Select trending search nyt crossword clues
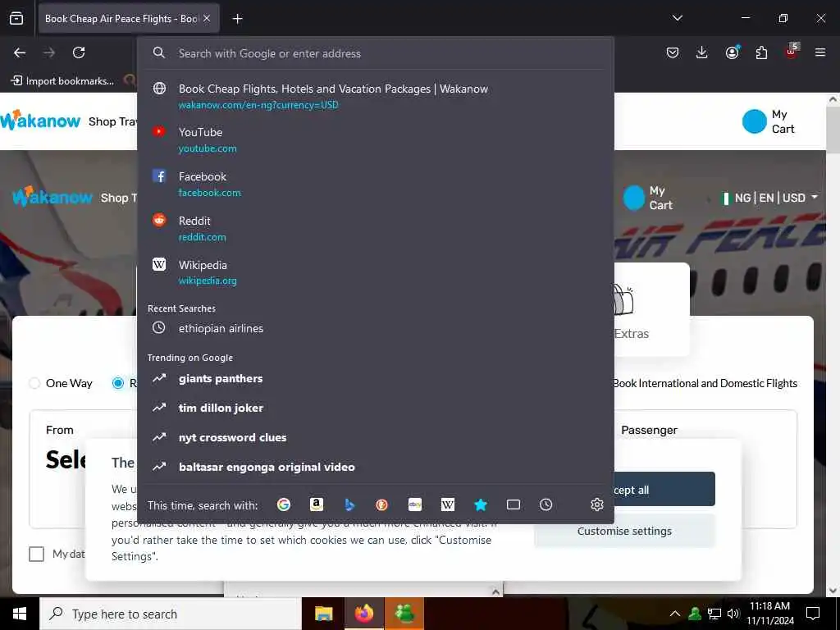 point(376,438)
